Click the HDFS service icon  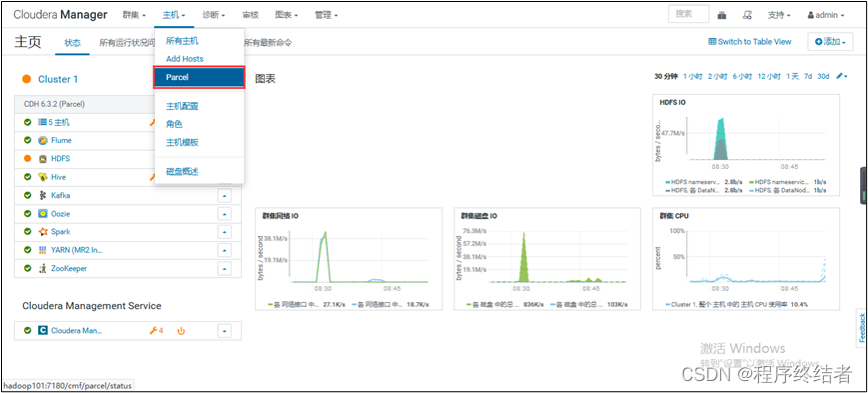click(x=43, y=159)
